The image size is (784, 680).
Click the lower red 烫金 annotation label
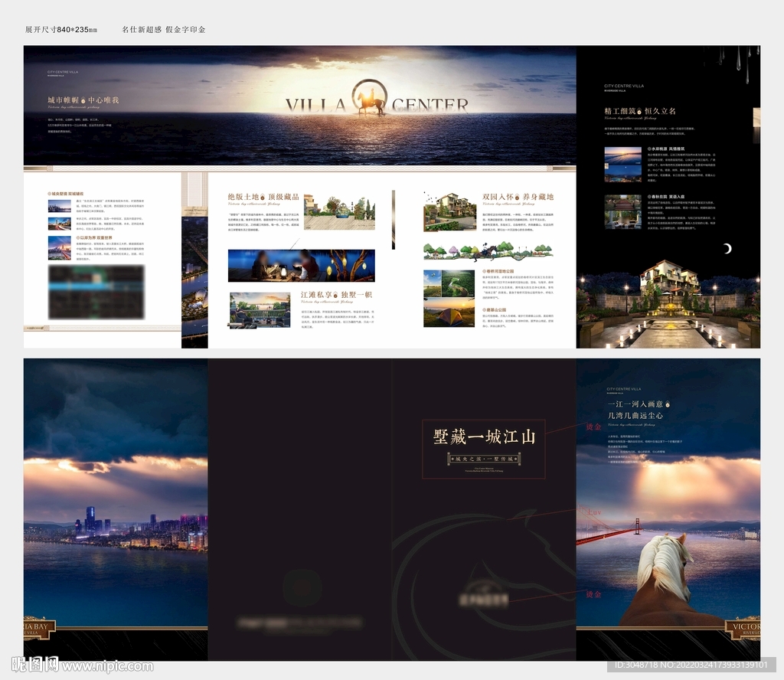tap(593, 594)
